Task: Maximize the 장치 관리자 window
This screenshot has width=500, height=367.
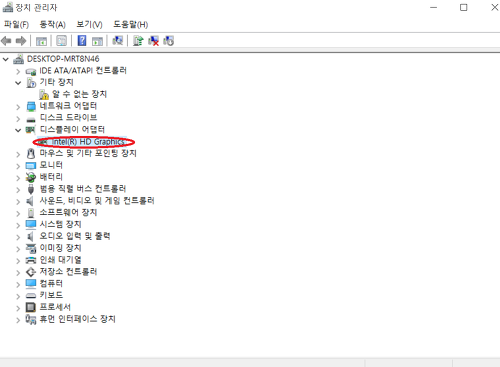Action: click(464, 7)
